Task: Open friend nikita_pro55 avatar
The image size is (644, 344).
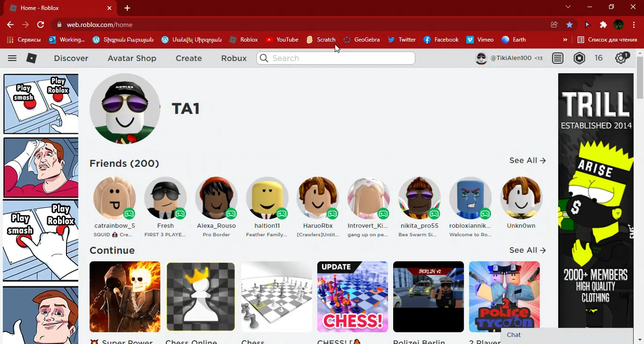Action: click(419, 198)
